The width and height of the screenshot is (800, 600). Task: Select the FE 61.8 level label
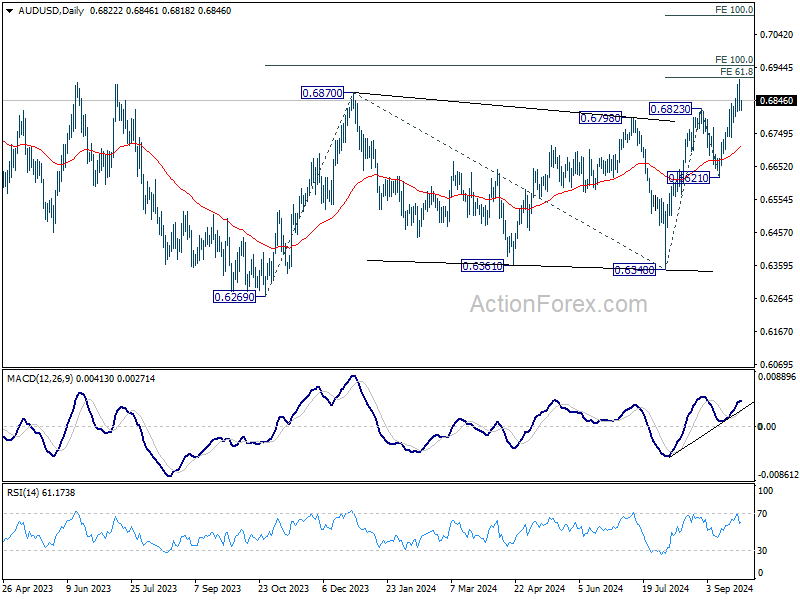736,72
